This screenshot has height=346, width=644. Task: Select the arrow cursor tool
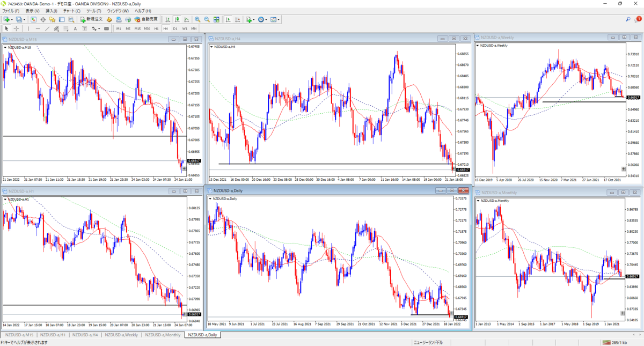pyautogui.click(x=6, y=28)
